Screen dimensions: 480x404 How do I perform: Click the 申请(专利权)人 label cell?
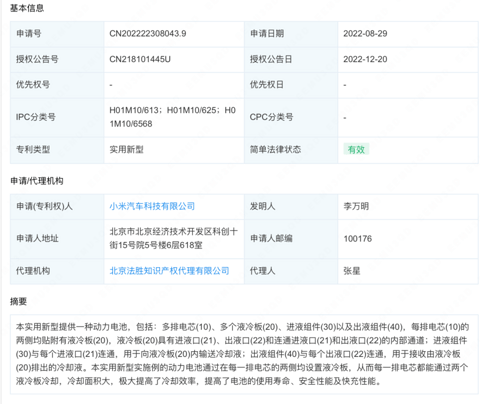[57, 206]
